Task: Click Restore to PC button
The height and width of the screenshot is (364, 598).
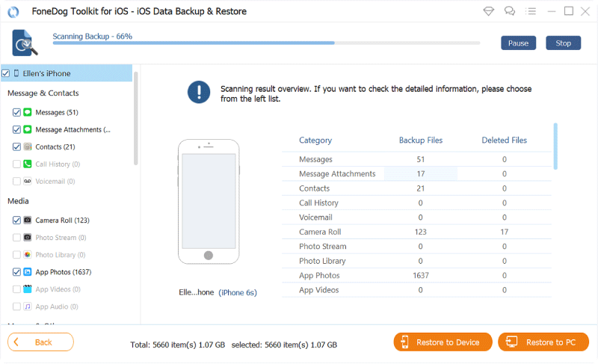Action: [543, 342]
